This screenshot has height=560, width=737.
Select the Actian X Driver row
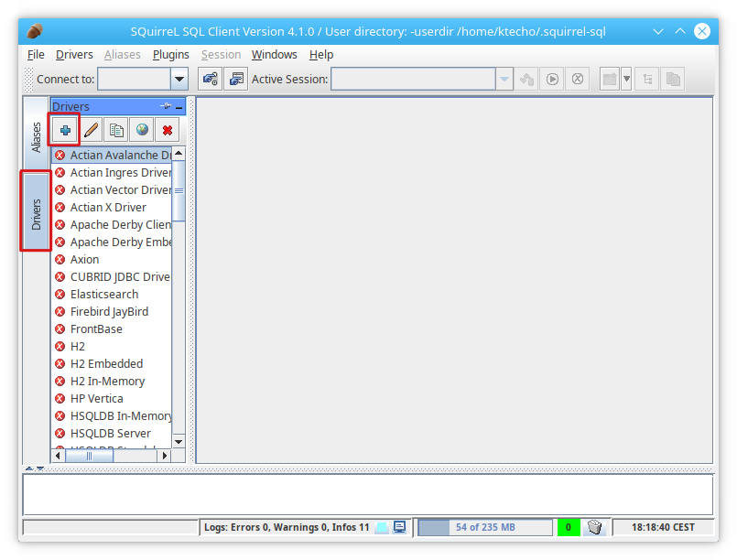(x=112, y=207)
